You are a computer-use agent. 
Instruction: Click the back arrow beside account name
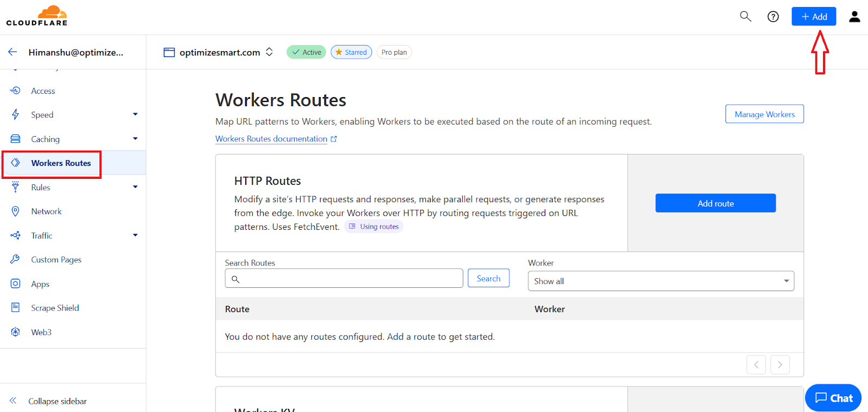pyautogui.click(x=12, y=52)
